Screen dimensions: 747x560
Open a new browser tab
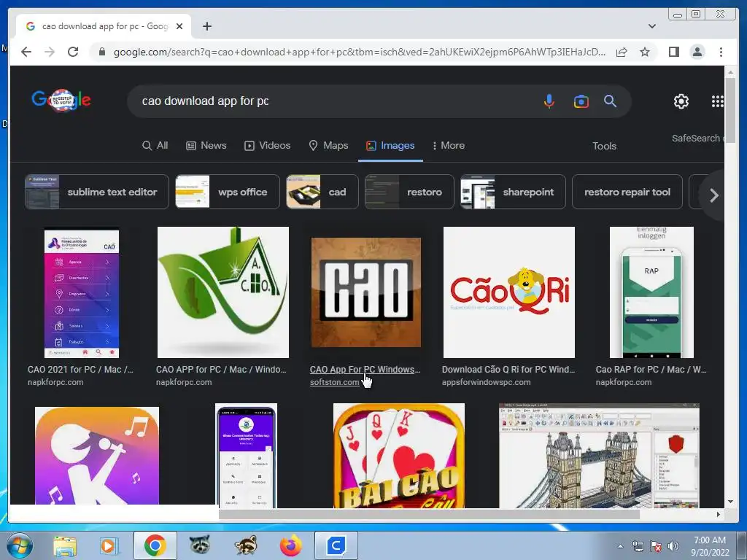(x=206, y=26)
